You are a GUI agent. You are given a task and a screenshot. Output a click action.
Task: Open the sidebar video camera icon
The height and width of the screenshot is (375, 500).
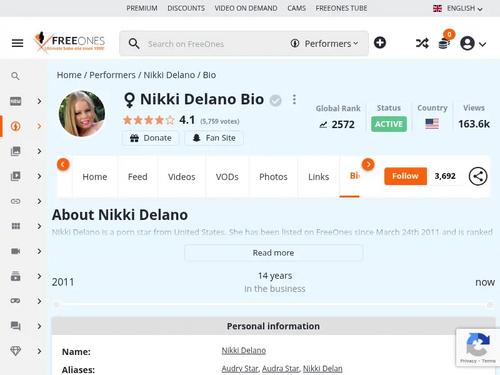(x=16, y=251)
